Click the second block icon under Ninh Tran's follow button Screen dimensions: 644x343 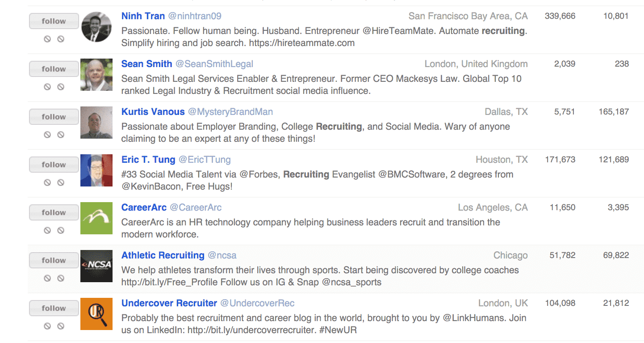61,39
